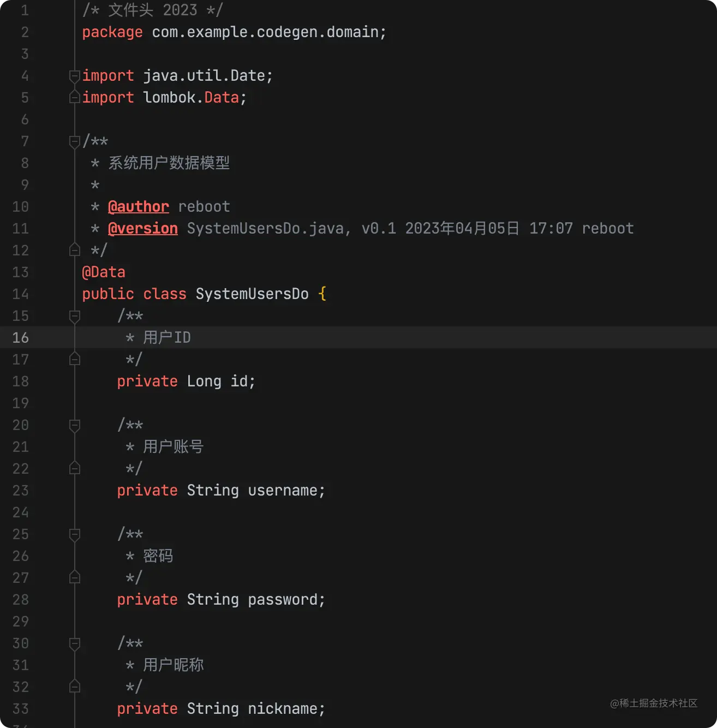Click the password field name
The image size is (717, 728).
283,600
